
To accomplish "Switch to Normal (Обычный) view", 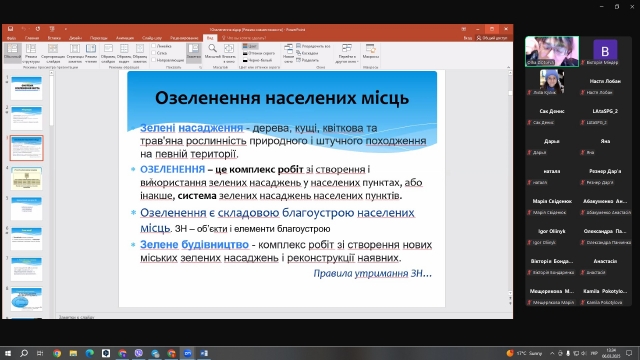I will point(12,53).
